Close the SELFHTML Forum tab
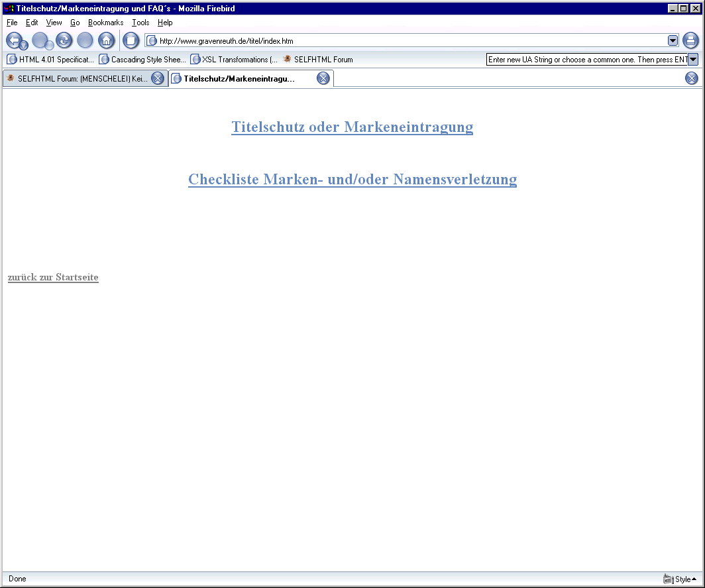The height and width of the screenshot is (588, 705). tap(158, 78)
